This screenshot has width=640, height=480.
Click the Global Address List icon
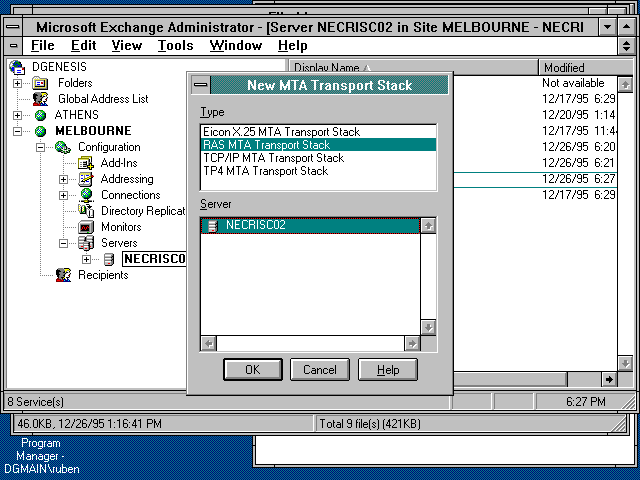click(40, 99)
